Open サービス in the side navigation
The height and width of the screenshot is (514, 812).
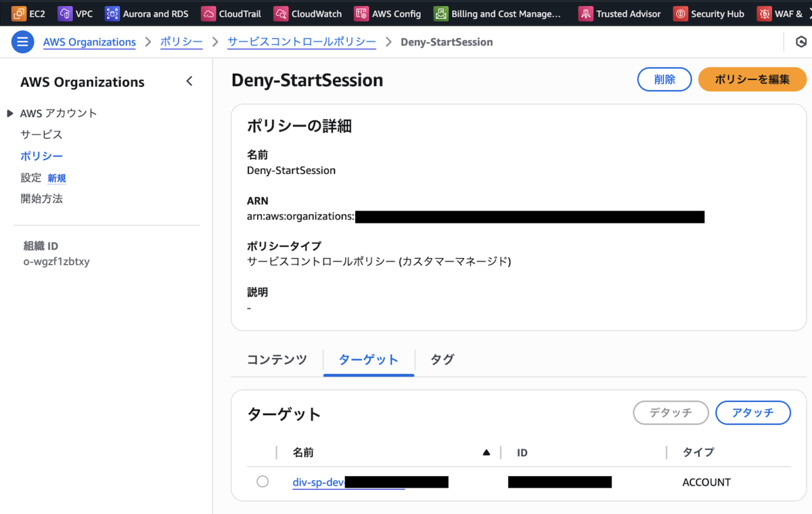[41, 135]
